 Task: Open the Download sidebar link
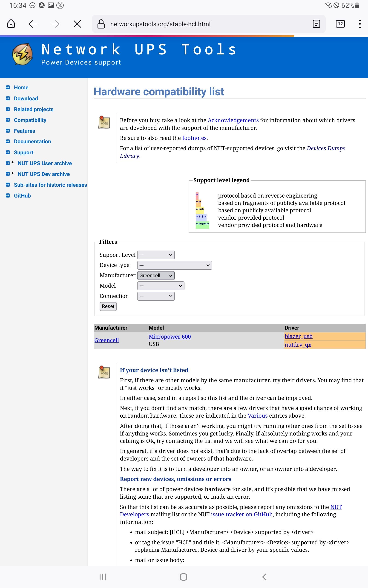(26, 98)
